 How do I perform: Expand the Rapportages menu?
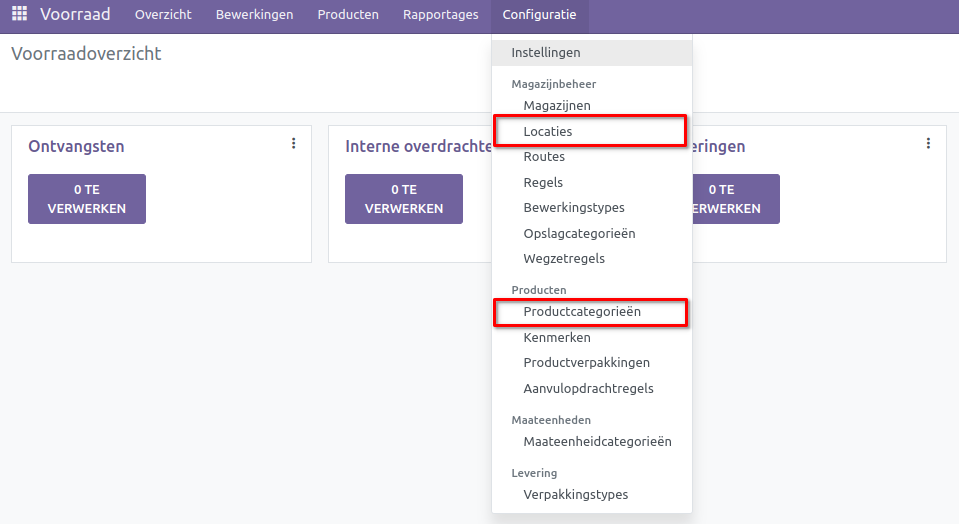[x=440, y=15]
